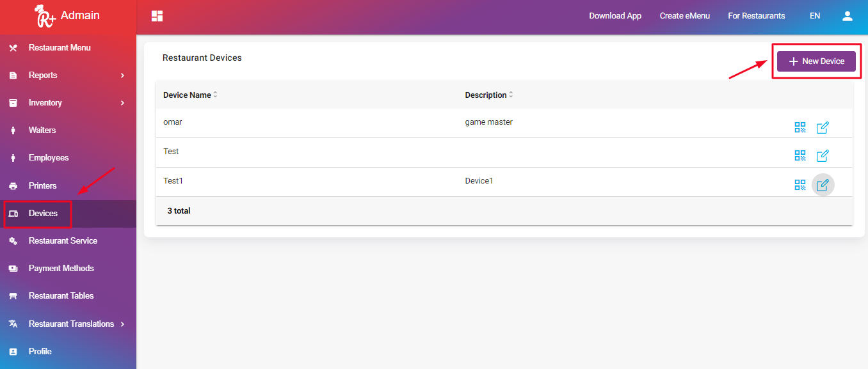The width and height of the screenshot is (868, 369).
Task: Expand the Reports submenu
Action: [122, 75]
